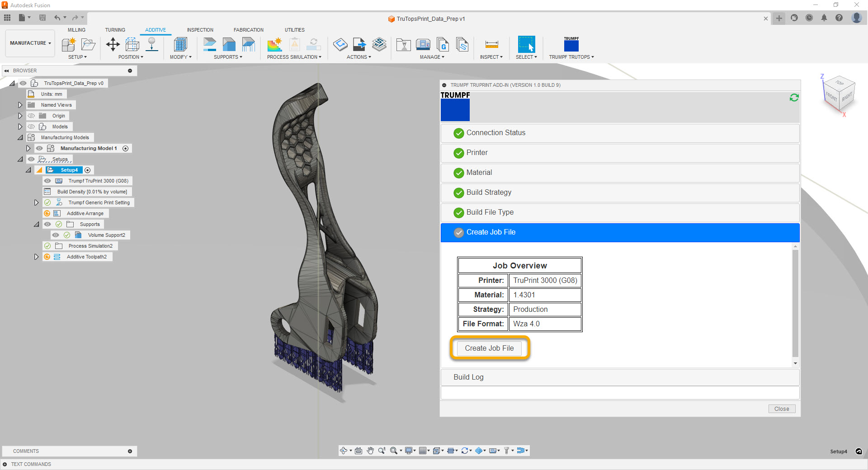
Task: Open the MANUFACTURE workspace dropdown
Action: pyautogui.click(x=30, y=43)
